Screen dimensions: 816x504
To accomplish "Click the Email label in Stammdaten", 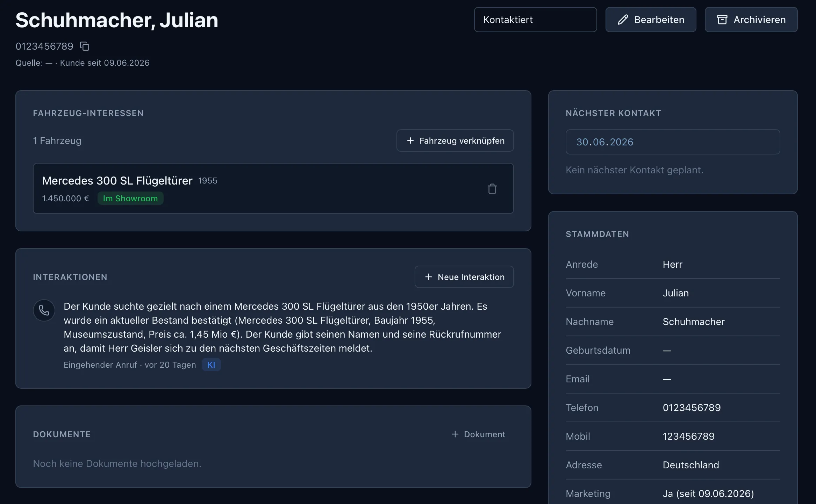I will click(578, 379).
